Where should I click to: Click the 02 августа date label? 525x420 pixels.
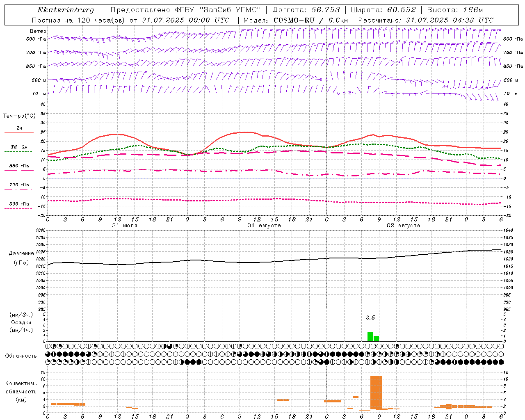[404, 226]
